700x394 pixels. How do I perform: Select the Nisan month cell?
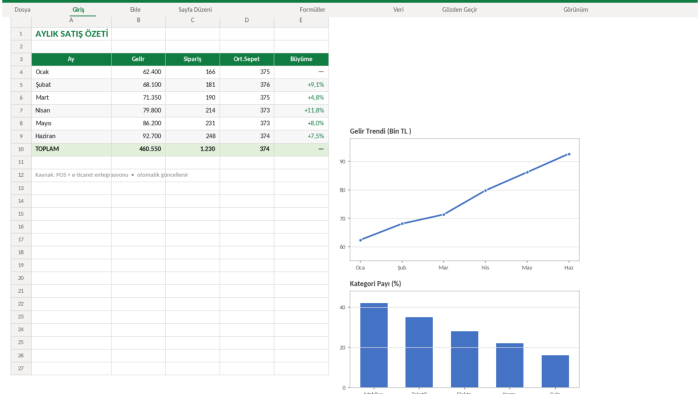tap(71, 110)
